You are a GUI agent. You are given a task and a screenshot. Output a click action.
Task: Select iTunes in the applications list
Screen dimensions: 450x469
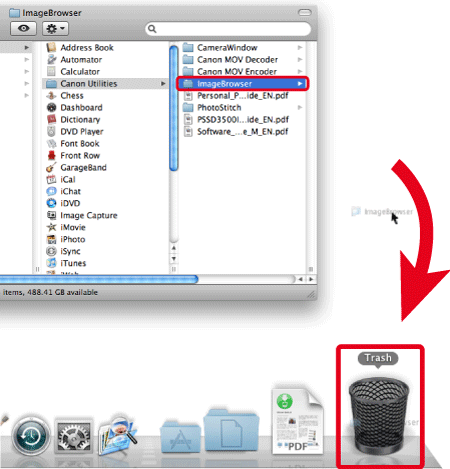coord(73,263)
